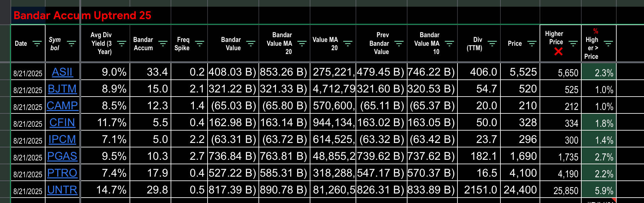Screen dimensions: 644x203
Task: Select IPCM higher price cell 300
Action: (x=561, y=139)
